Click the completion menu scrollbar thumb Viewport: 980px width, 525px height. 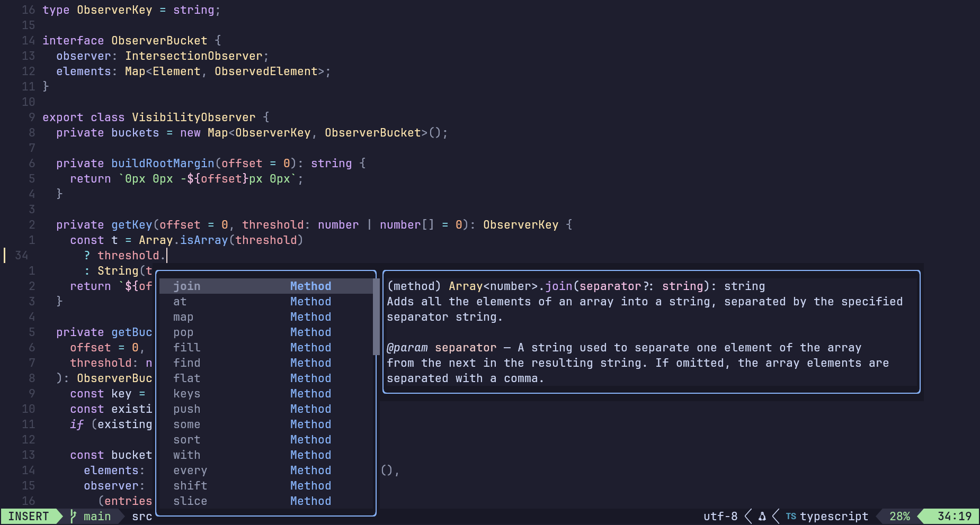(x=376, y=316)
